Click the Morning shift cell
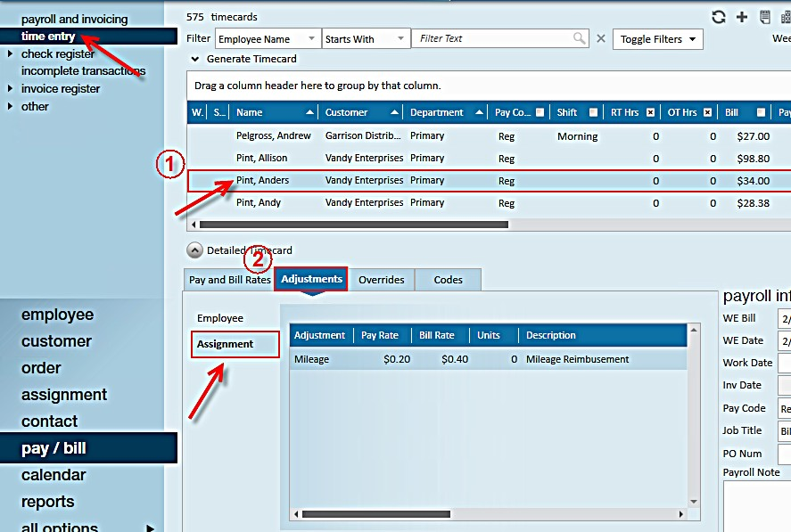791x532 pixels. tap(578, 136)
